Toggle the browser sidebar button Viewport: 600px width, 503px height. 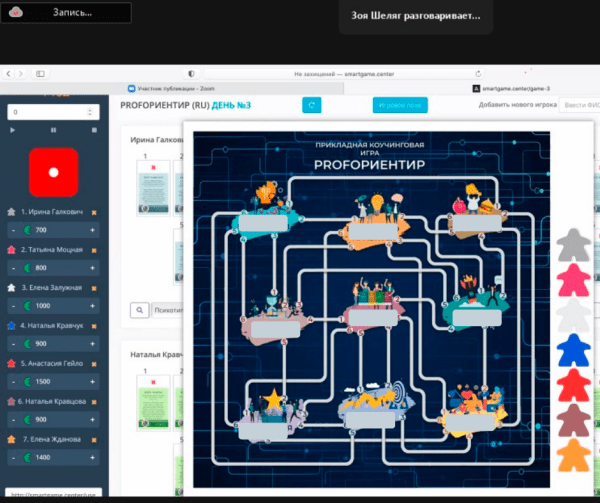[x=40, y=73]
